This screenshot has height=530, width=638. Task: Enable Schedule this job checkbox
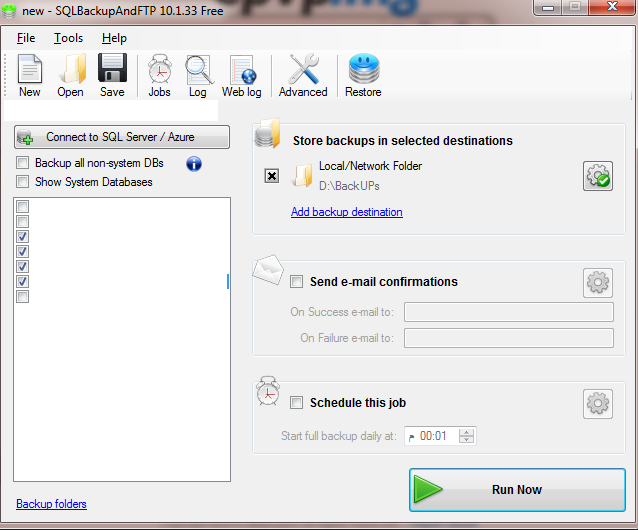tap(296, 403)
